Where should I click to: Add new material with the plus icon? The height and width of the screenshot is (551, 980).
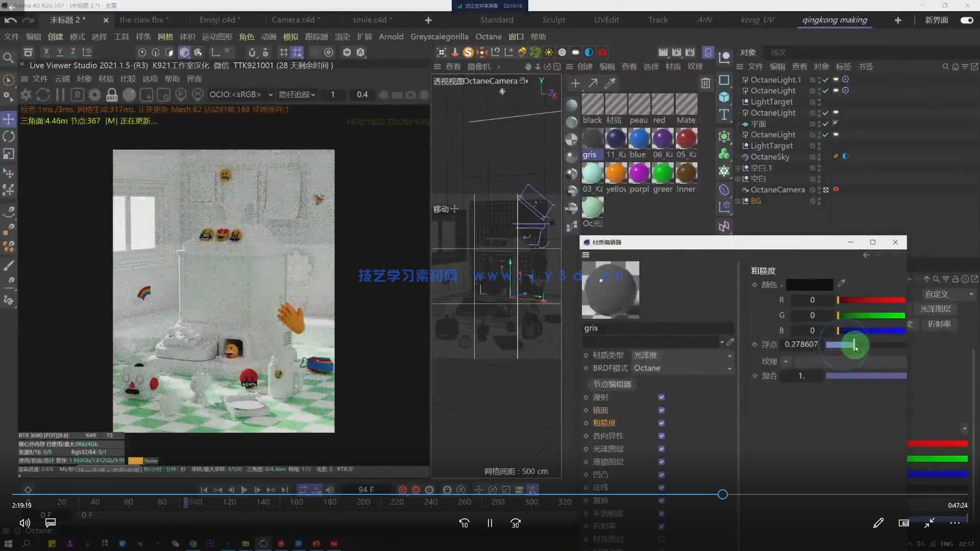[x=575, y=83]
